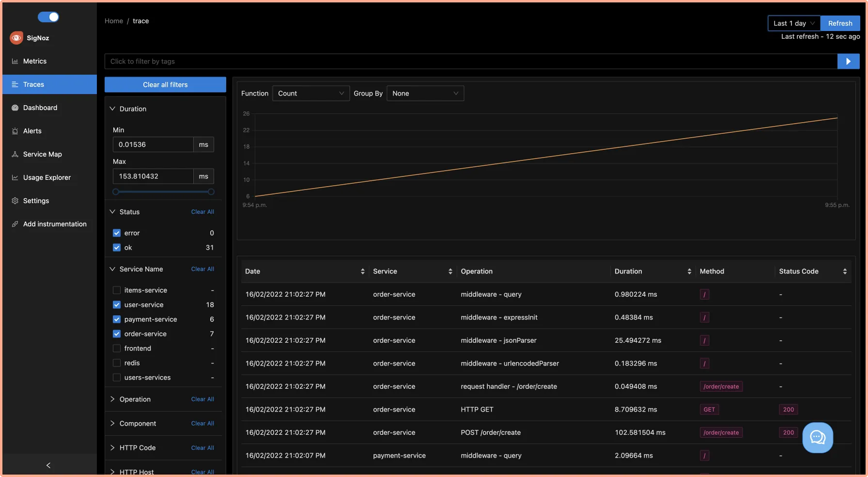Image resolution: width=868 pixels, height=477 pixels.
Task: Click Clear All for Operation filter
Action: tap(202, 399)
